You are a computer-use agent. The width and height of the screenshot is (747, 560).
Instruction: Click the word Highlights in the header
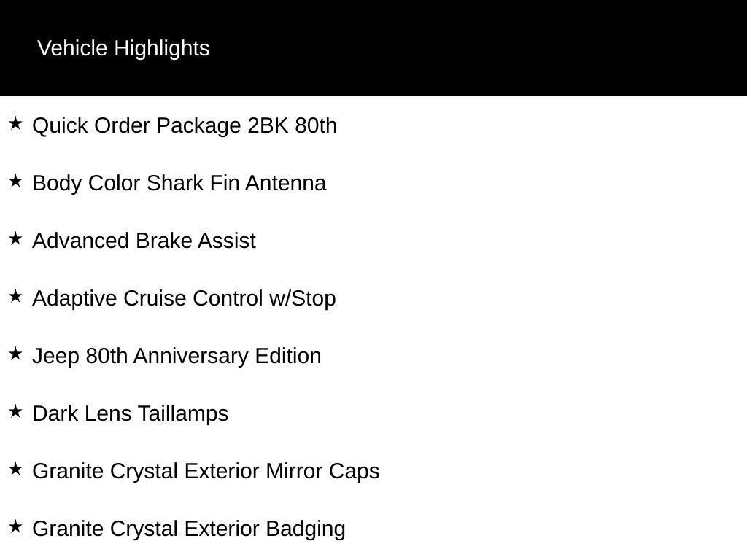point(162,49)
